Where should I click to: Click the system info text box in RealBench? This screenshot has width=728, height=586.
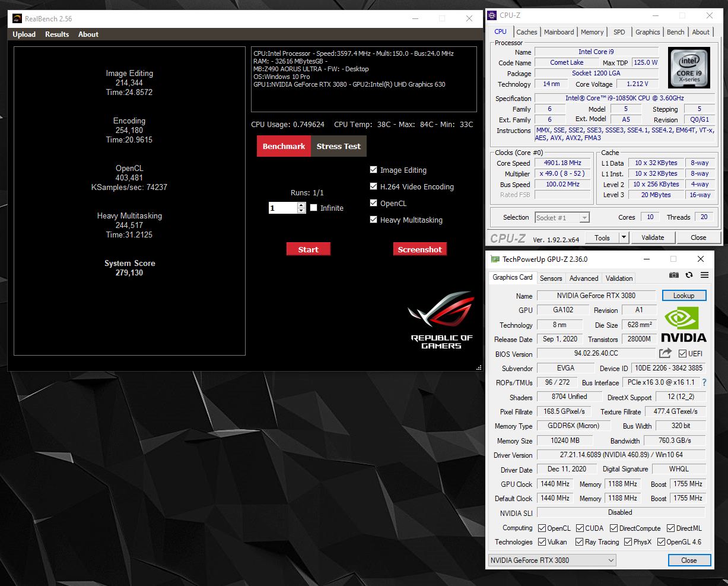coord(364,79)
